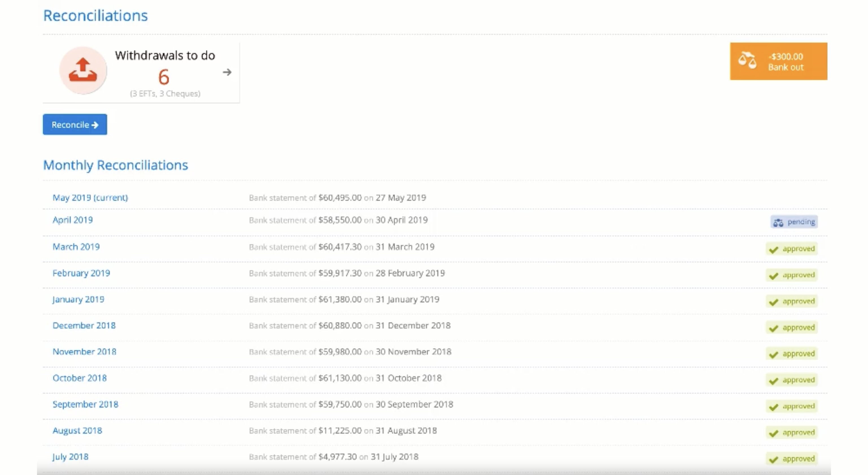The height and width of the screenshot is (475, 868).
Task: Click bank statement of $61,130.00 text
Action: (345, 378)
